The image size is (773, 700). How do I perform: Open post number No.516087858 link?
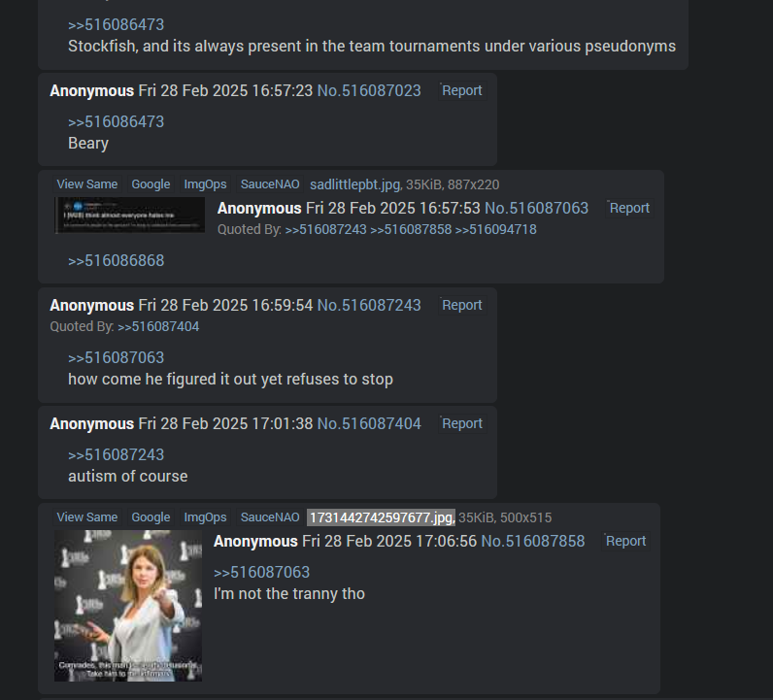[x=532, y=541]
